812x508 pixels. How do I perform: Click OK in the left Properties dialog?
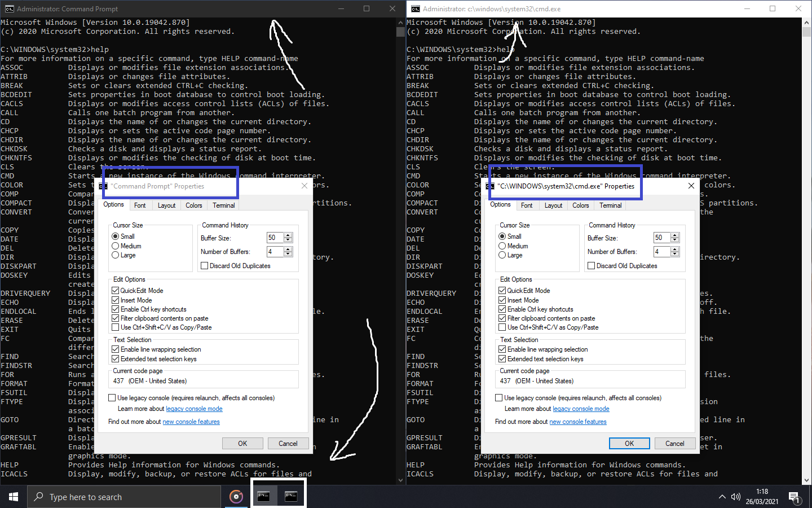[x=242, y=444]
